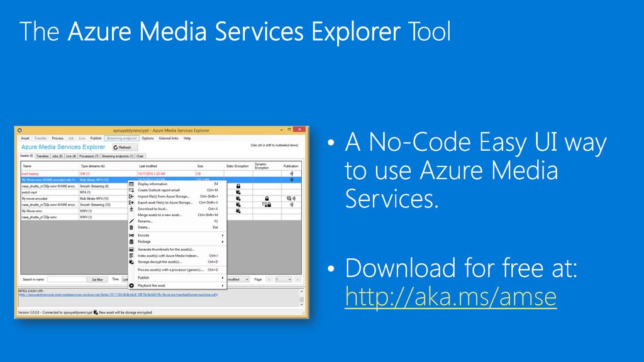The height and width of the screenshot is (362, 644).
Task: Click the Set filter button
Action: point(97,280)
